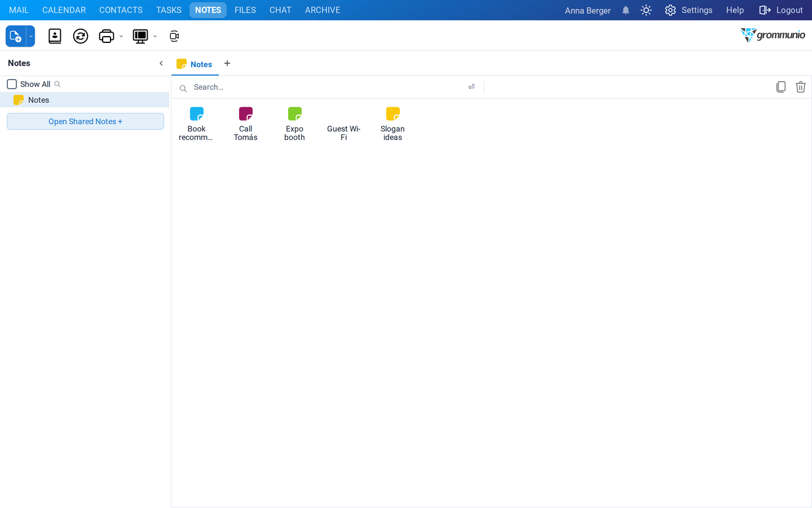The image size is (812, 508).
Task: Click the Logout icon
Action: click(x=765, y=10)
